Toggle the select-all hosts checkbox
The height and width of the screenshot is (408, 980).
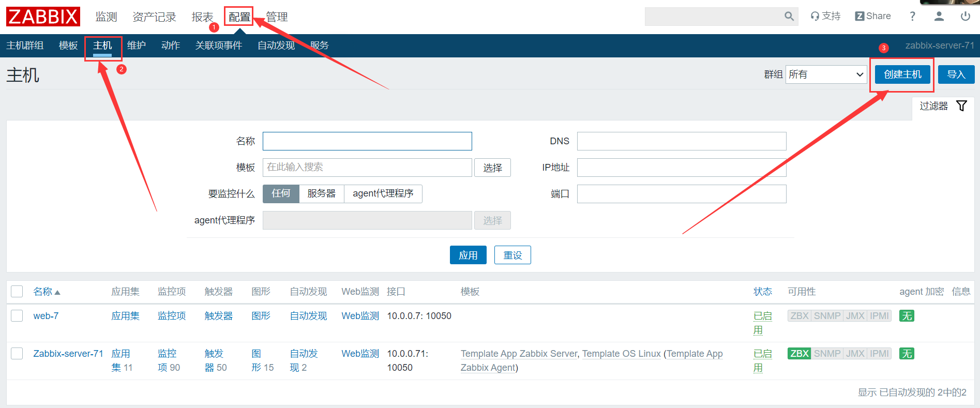point(17,292)
